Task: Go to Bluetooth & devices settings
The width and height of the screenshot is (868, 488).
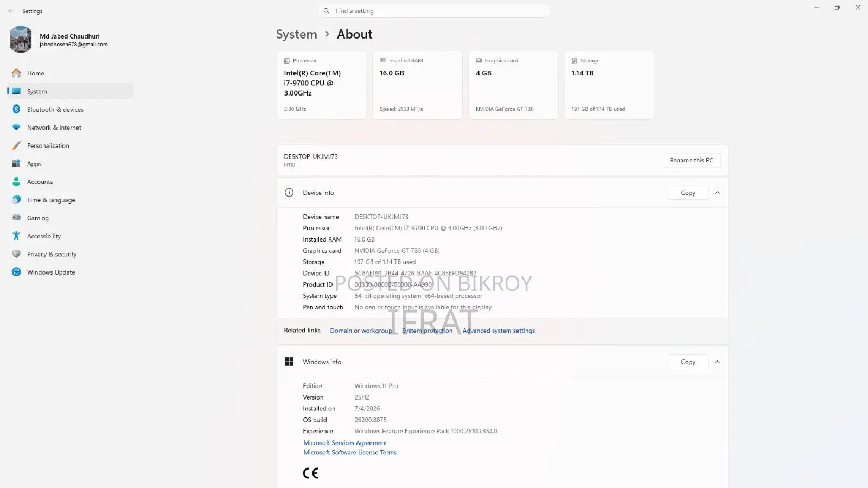Action: pyautogui.click(x=71, y=110)
